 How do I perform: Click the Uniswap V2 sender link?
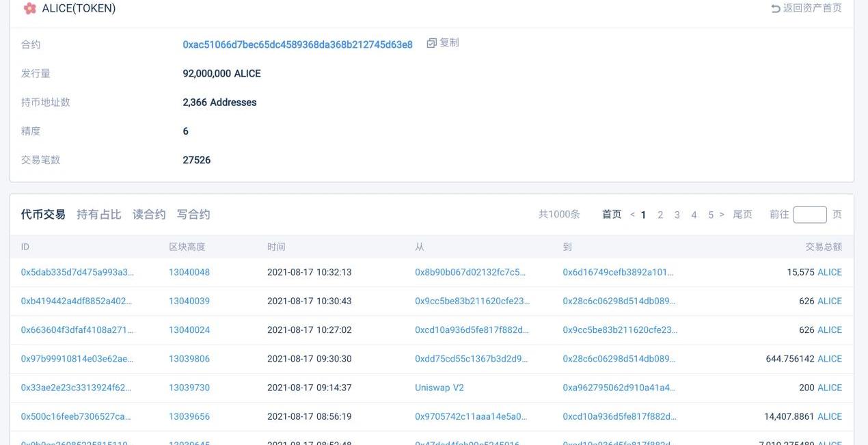(439, 388)
